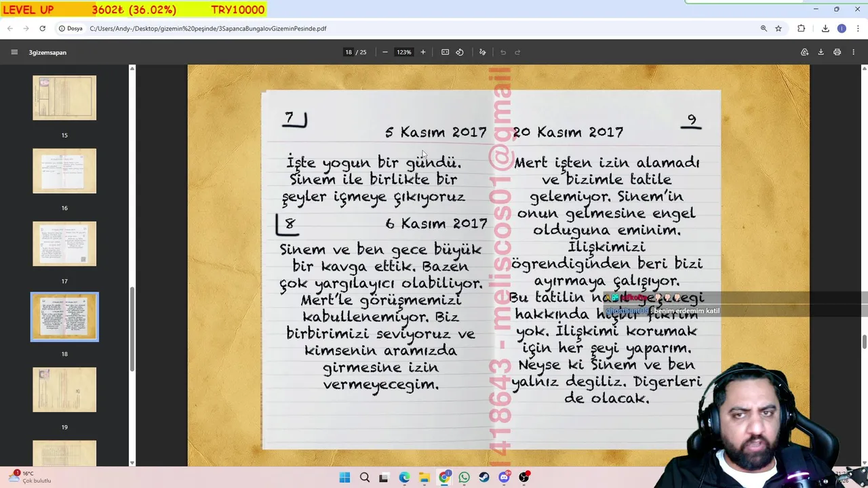868x488 pixels.
Task: Click the total pages 25 label
Action: coord(363,52)
